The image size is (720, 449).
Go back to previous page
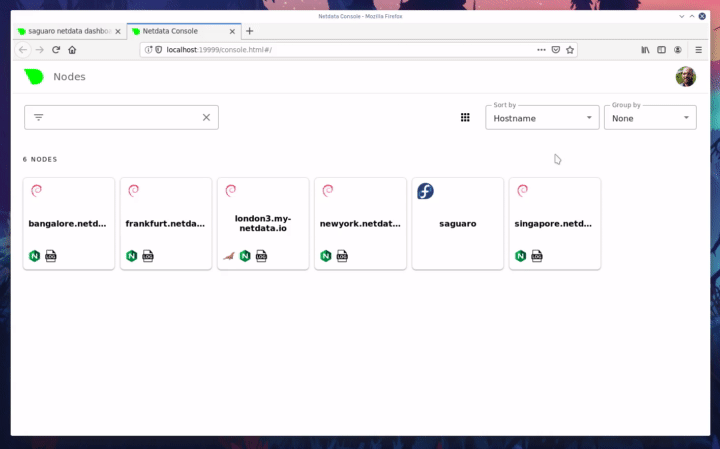pos(23,50)
